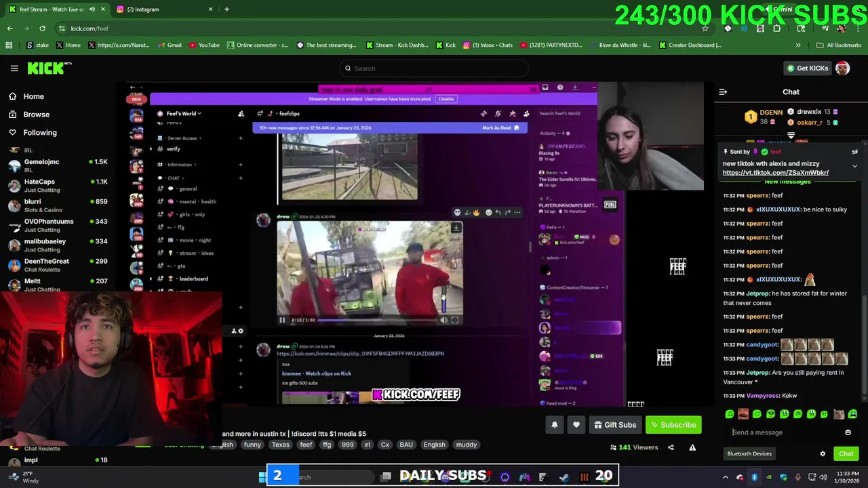This screenshot has width=868, height=488.
Task: Reload the page
Action: pyautogui.click(x=42, y=28)
